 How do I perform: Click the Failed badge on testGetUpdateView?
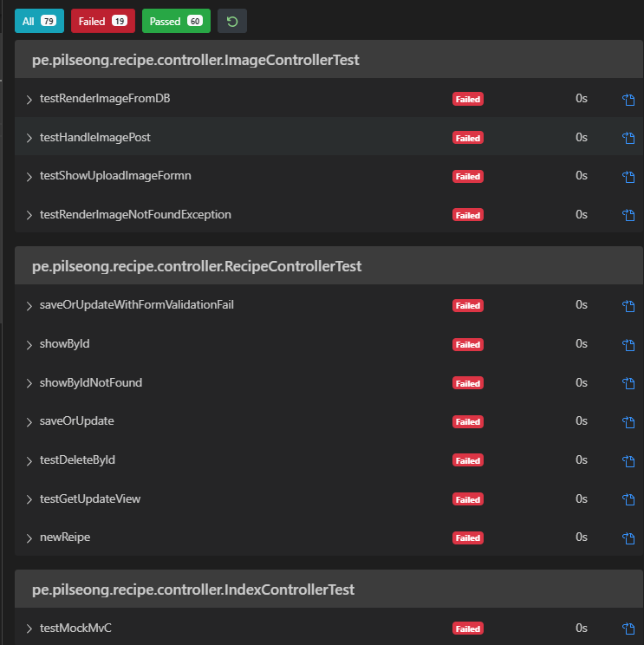(468, 499)
